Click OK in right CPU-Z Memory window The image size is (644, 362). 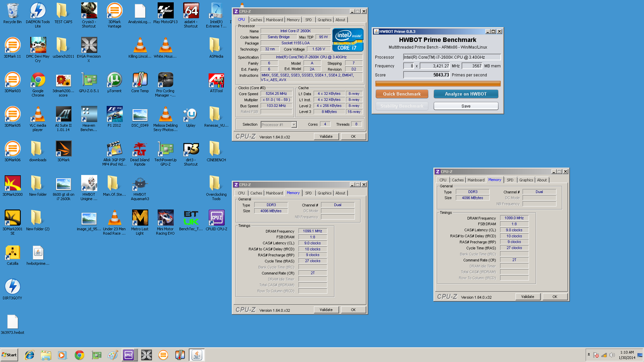tap(555, 297)
